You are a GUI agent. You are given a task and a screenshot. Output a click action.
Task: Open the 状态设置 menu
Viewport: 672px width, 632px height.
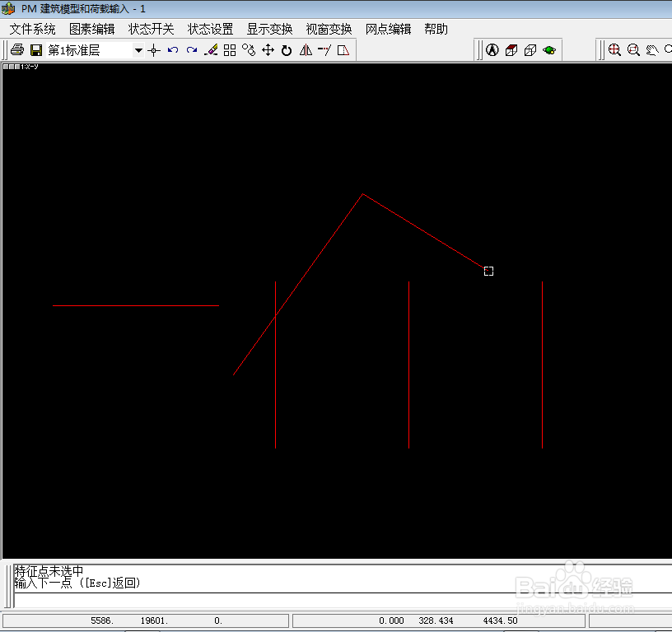[x=210, y=29]
